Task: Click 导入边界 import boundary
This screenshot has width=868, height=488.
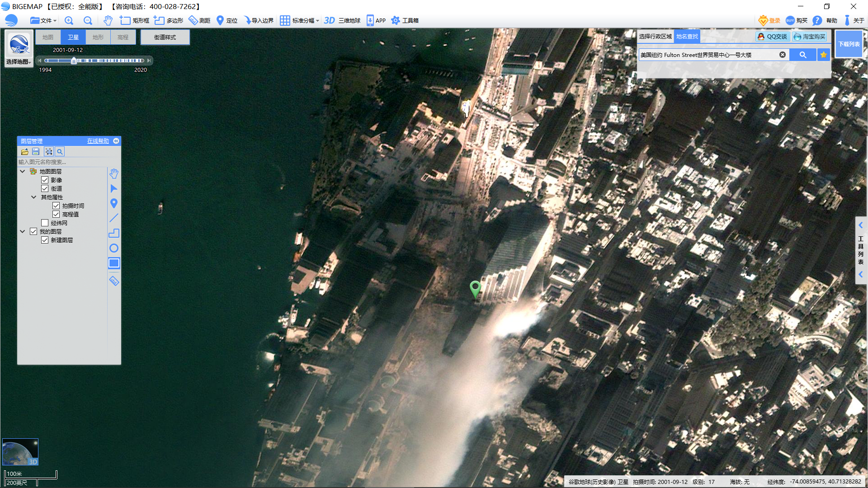Action: [259, 20]
